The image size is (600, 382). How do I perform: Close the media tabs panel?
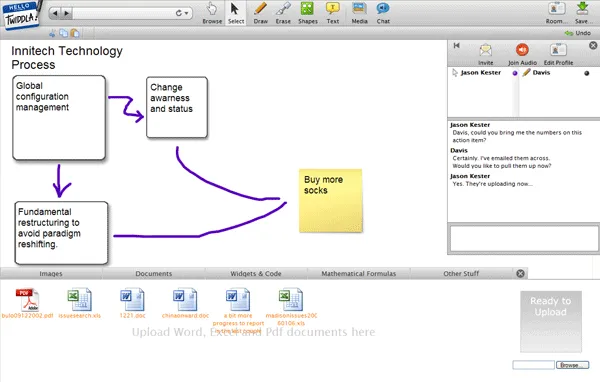[x=520, y=274]
